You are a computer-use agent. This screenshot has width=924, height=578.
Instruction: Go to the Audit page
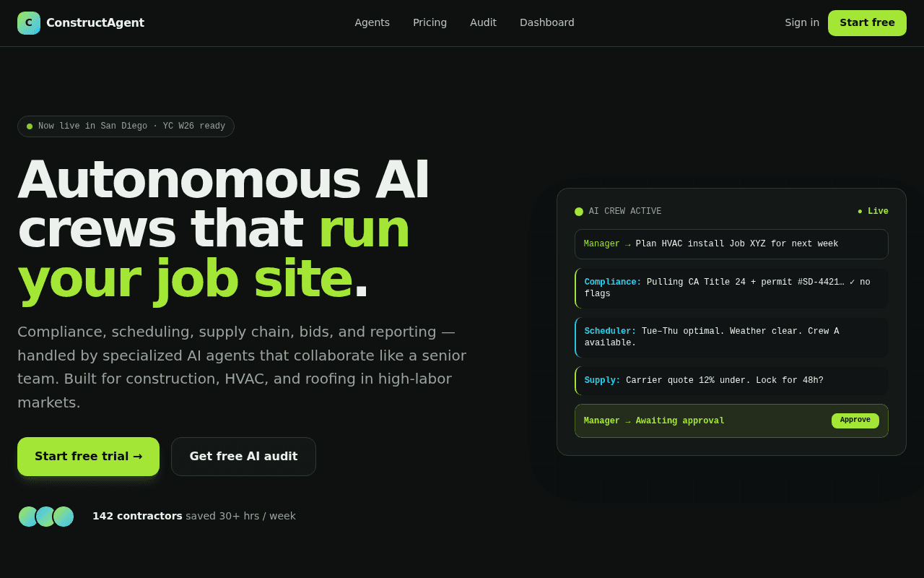pos(483,22)
